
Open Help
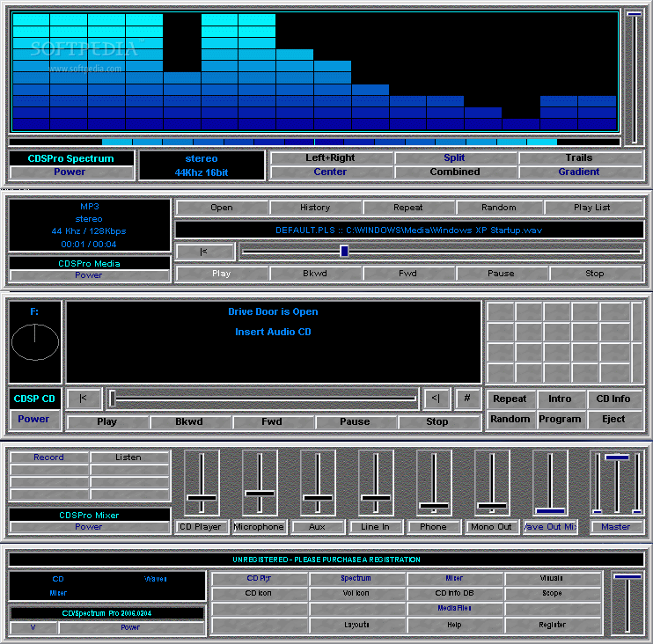(x=455, y=625)
